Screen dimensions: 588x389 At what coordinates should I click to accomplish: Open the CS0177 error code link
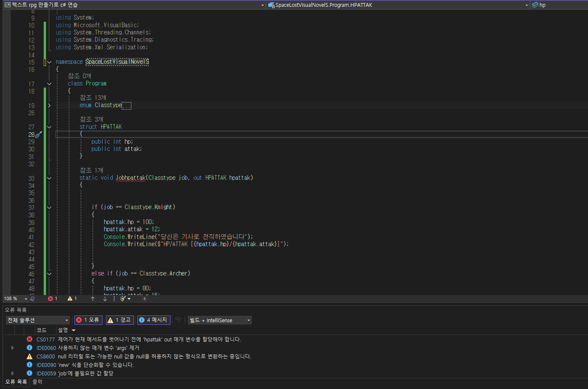(x=45, y=339)
